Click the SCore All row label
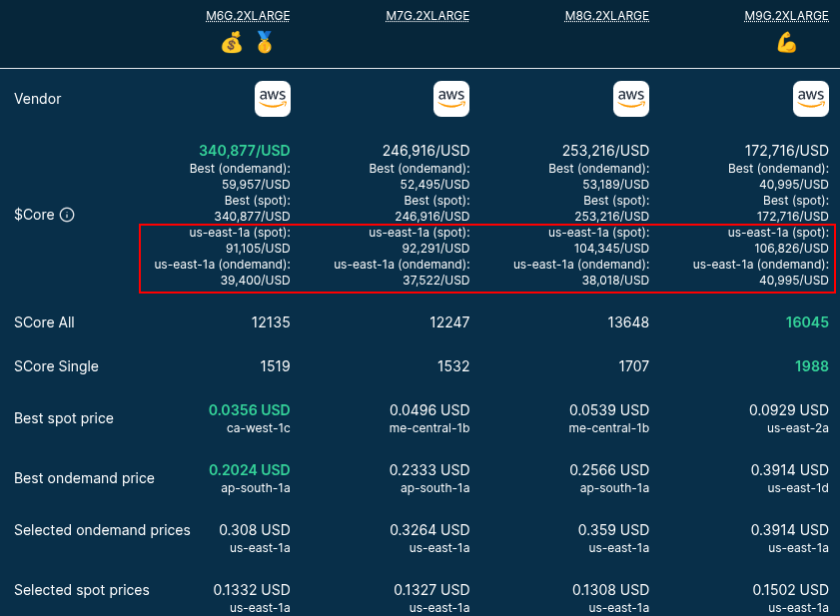840x616 pixels. (x=45, y=322)
